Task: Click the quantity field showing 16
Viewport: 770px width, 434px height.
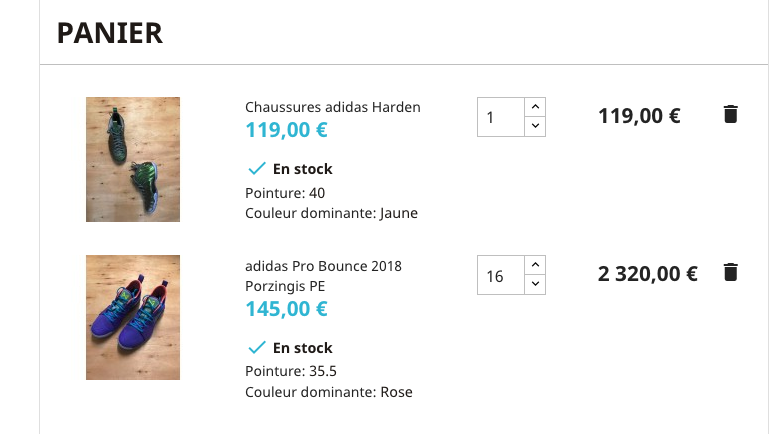Action: pos(501,275)
